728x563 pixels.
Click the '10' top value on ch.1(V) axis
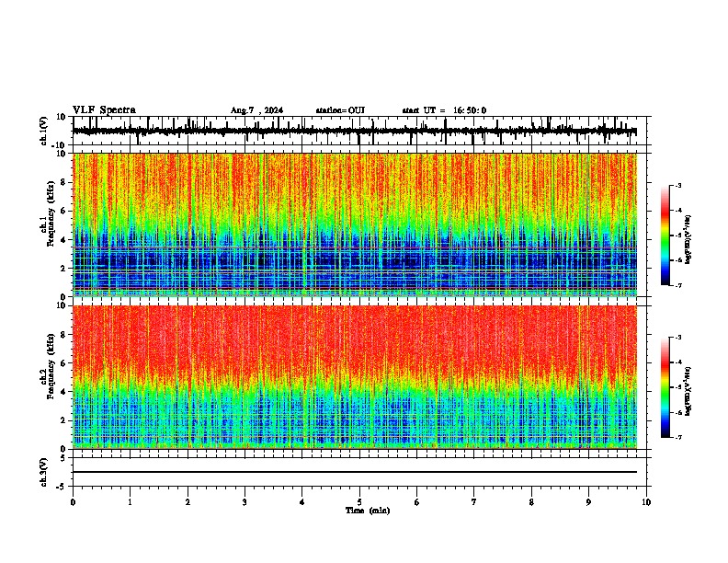tap(62, 117)
